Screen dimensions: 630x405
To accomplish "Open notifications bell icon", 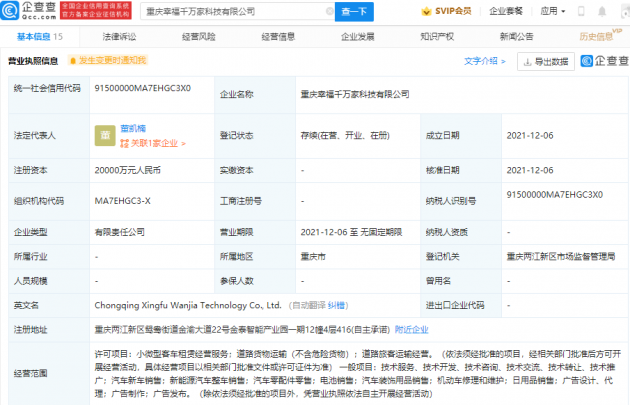I will tap(602, 11).
